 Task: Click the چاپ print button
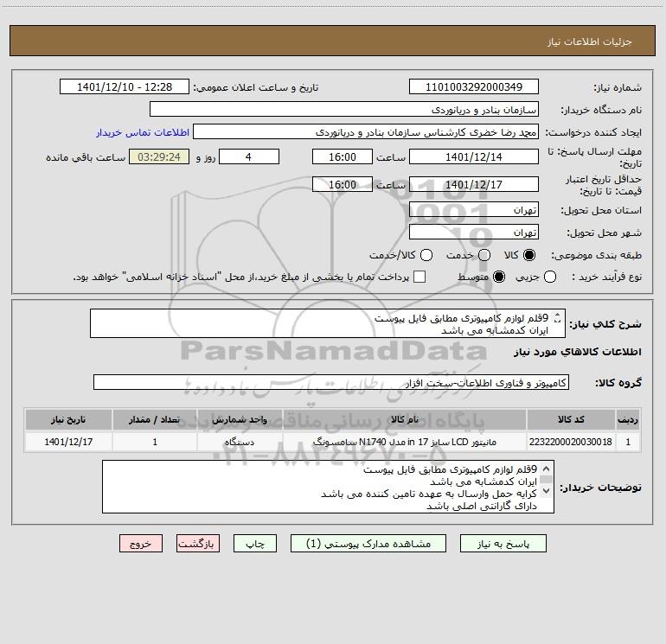[255, 544]
